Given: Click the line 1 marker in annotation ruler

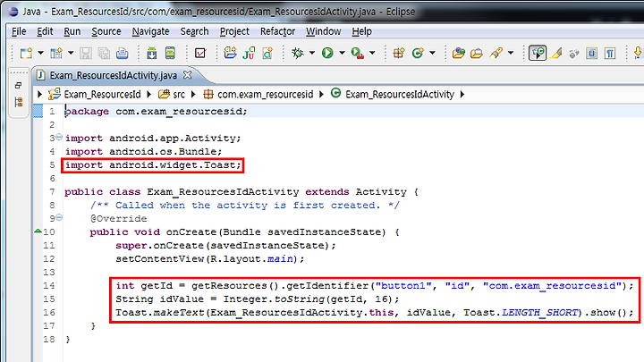Looking at the screenshot, I should [38, 111].
